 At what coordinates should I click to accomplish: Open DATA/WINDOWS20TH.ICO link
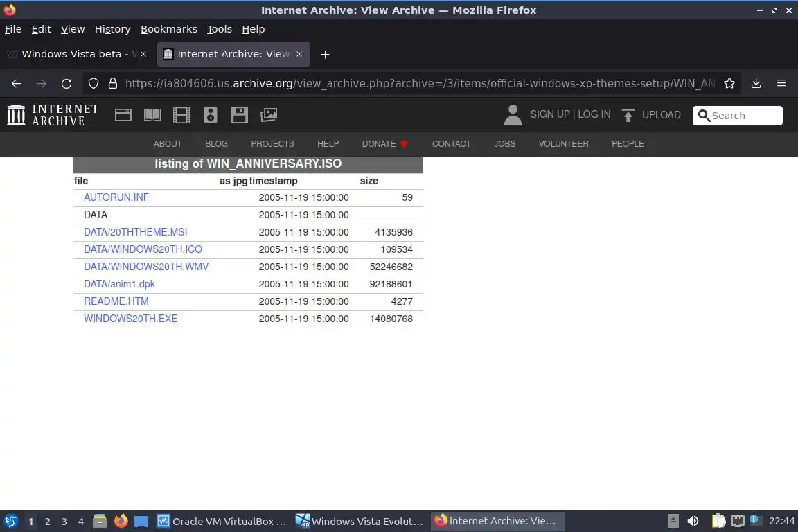[x=143, y=249]
